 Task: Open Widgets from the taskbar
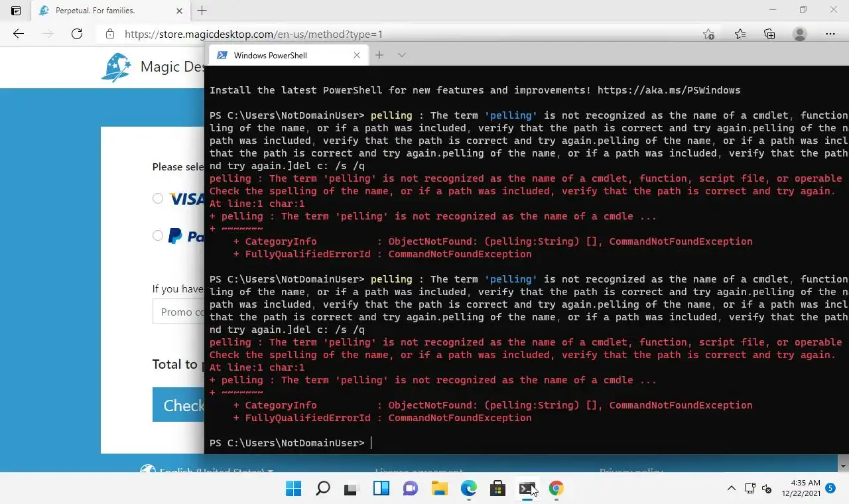pos(381,489)
